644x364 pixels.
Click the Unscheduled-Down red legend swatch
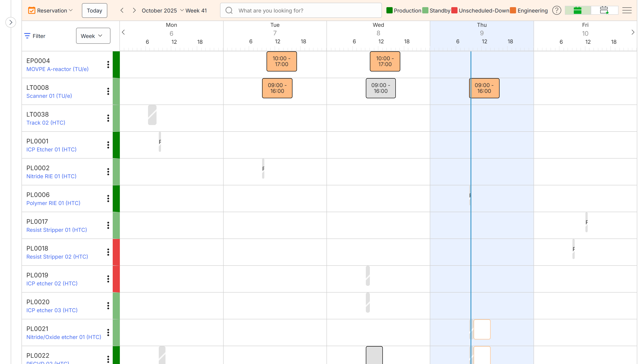(454, 10)
